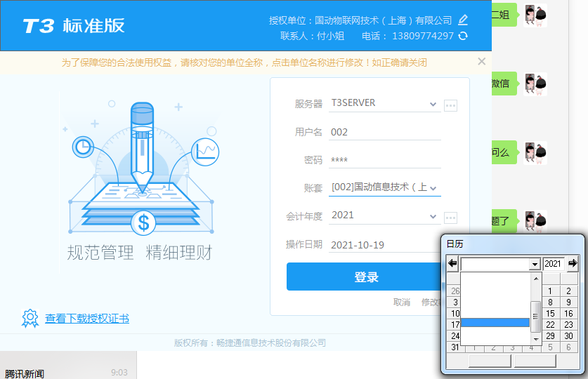Click the greyed day 5 in calendar
588x379 pixels.
(550, 347)
